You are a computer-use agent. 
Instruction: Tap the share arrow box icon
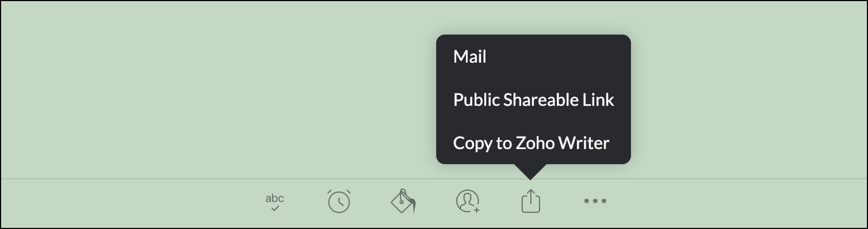click(x=531, y=201)
